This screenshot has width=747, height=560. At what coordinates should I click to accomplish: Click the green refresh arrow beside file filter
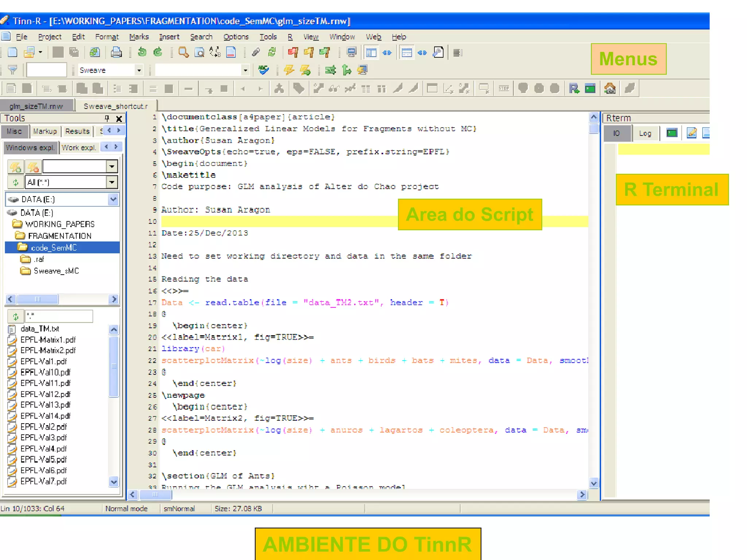click(15, 182)
